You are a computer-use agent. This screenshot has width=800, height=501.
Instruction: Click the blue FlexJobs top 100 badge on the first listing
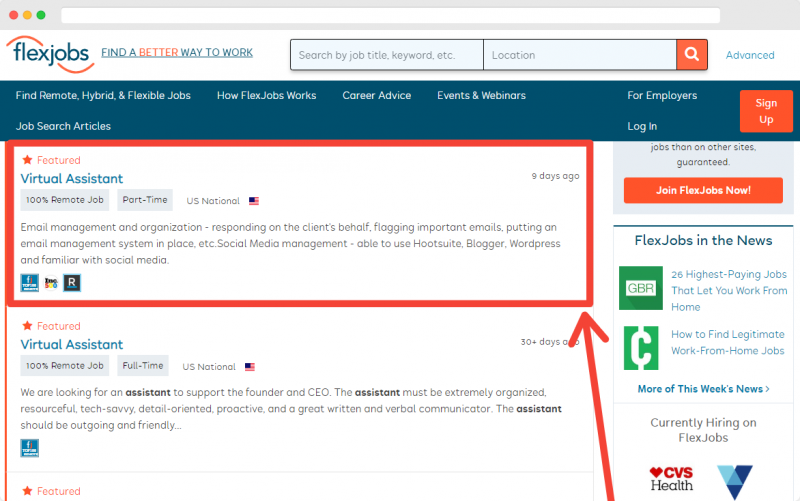(30, 283)
